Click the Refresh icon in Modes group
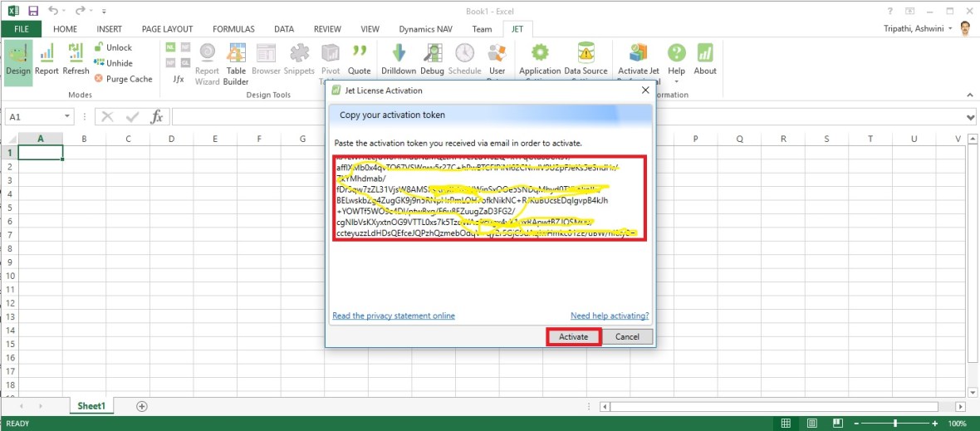The width and height of the screenshot is (980, 431). [x=76, y=60]
